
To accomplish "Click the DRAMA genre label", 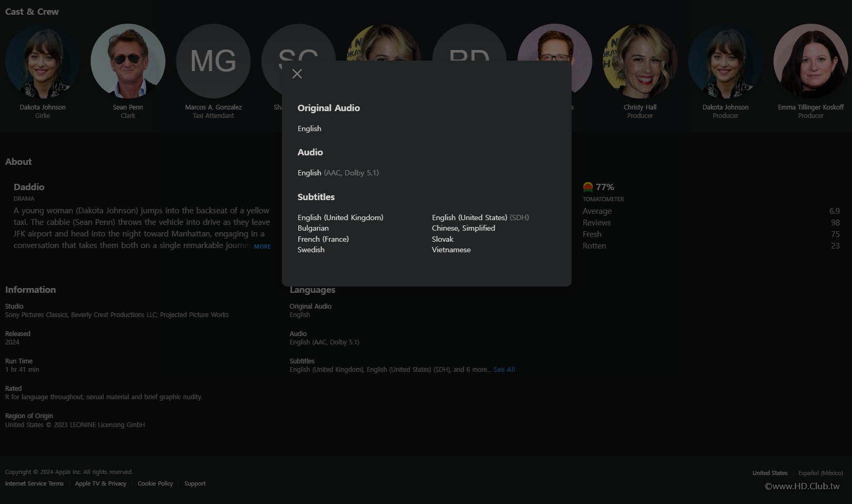I will [x=24, y=199].
